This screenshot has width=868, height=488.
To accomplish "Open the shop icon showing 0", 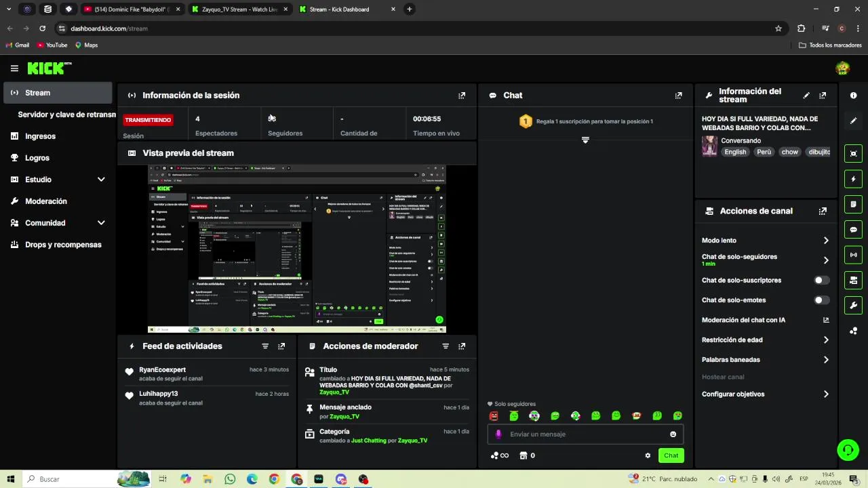I will [527, 455].
